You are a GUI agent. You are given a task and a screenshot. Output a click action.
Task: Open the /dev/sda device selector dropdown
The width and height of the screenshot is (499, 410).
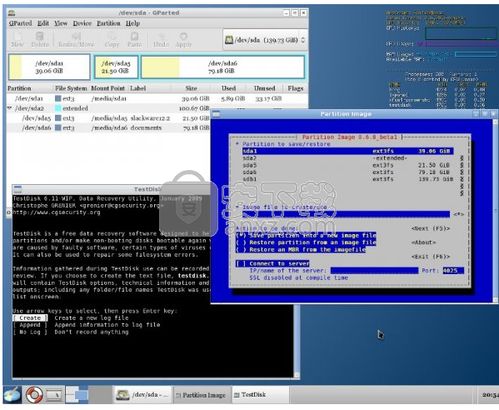coord(265,40)
